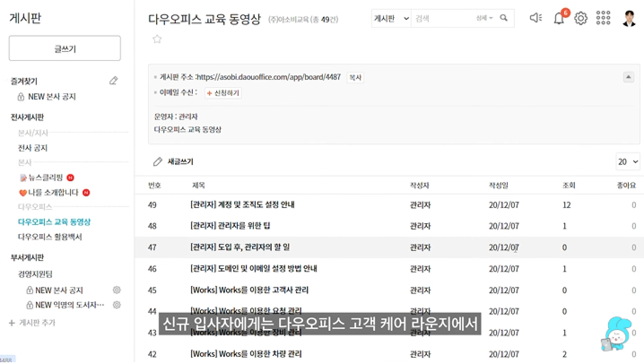This screenshot has height=364, width=644.
Task: Open the notification bell
Action: pos(559,18)
